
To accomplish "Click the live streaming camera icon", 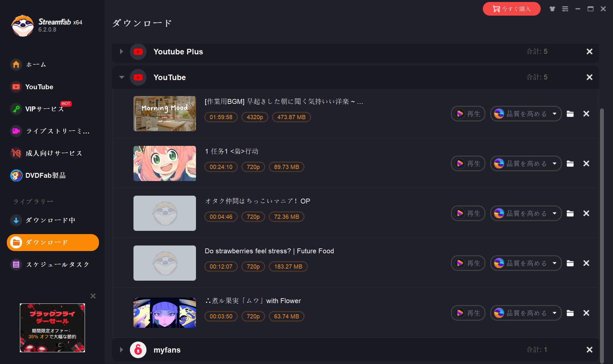I will pyautogui.click(x=16, y=131).
